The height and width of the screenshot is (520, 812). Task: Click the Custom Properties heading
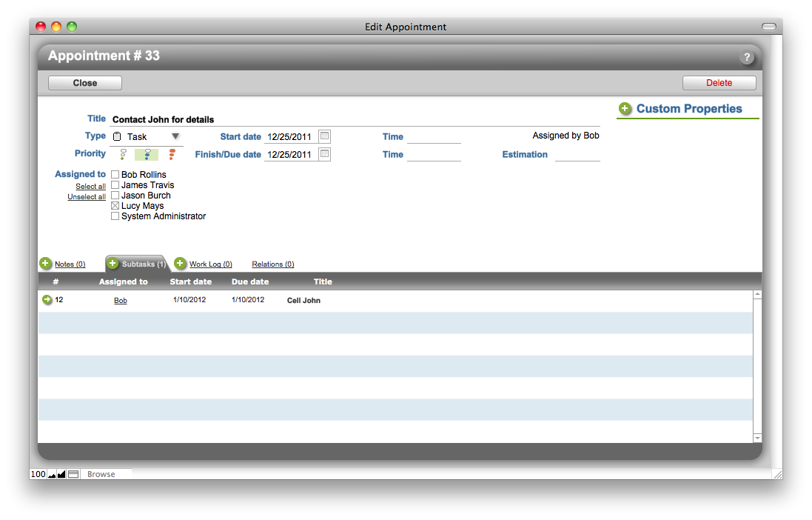coord(689,108)
